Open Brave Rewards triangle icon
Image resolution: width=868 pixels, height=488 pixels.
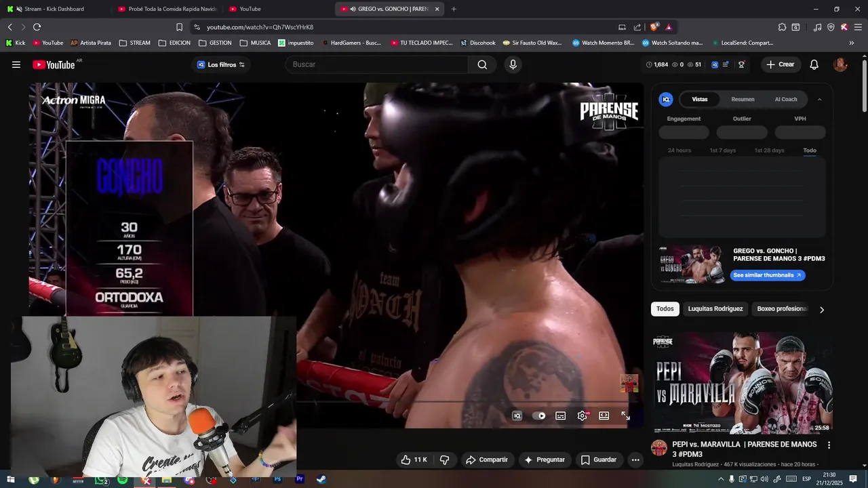tap(669, 27)
